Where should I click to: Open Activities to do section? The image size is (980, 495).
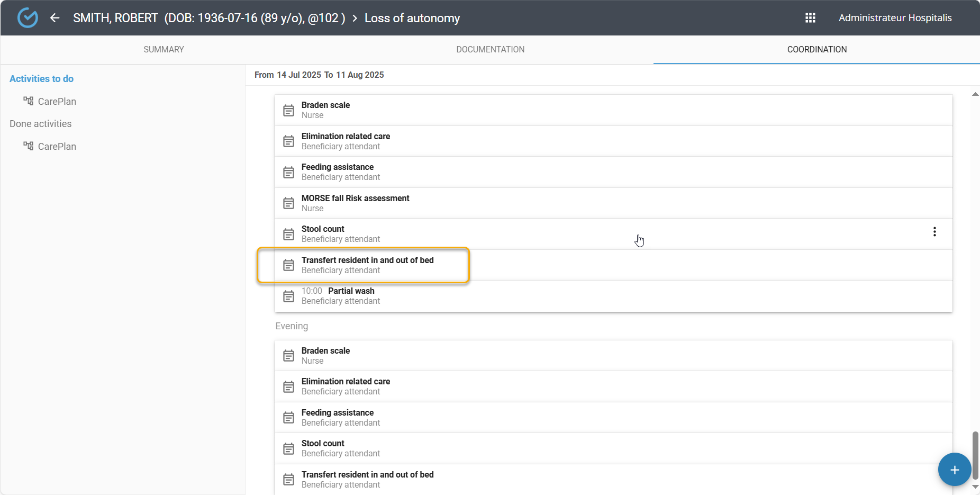[x=41, y=79]
